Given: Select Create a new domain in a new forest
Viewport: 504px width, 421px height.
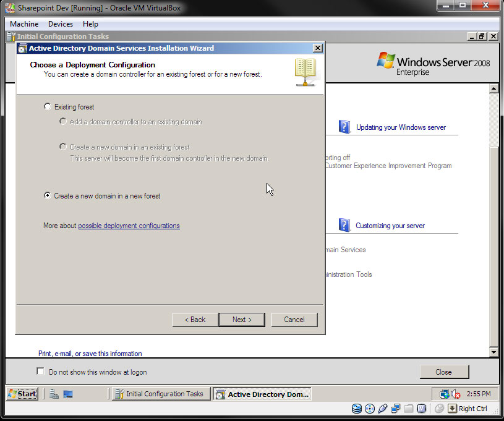Looking at the screenshot, I should [x=47, y=195].
